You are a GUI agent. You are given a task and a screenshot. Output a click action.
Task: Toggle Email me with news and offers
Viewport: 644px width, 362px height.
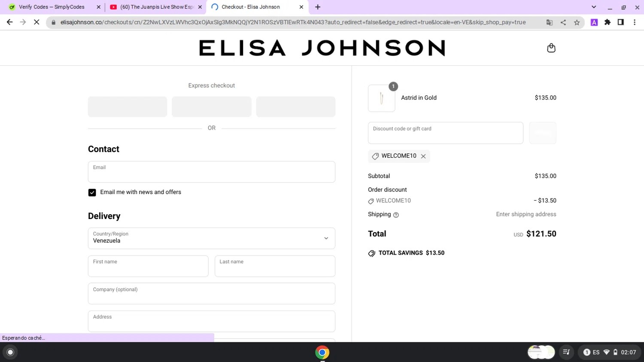tap(92, 192)
